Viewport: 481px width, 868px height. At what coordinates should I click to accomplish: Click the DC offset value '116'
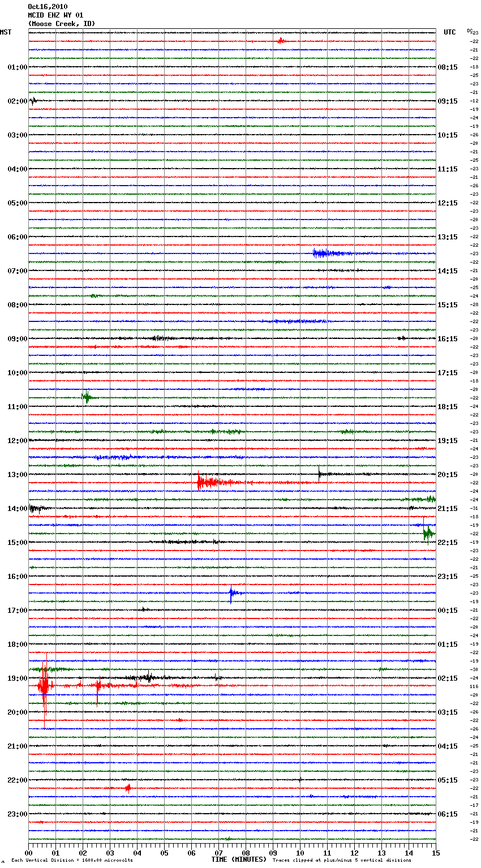pos(474,686)
